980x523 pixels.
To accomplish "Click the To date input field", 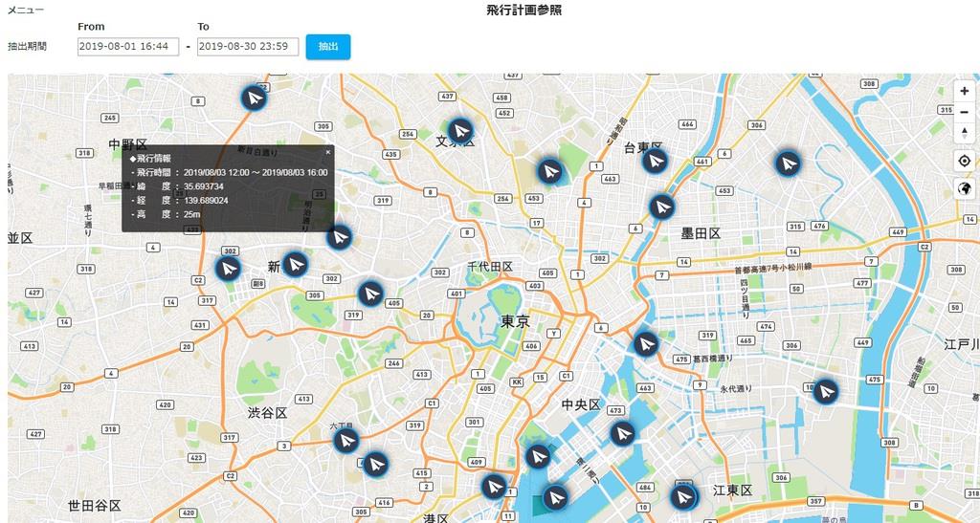I will (248, 47).
